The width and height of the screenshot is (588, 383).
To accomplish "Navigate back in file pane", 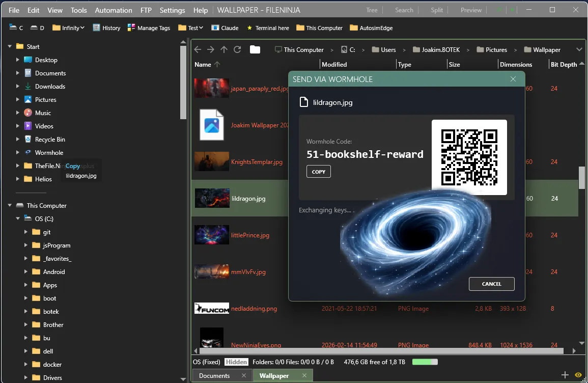I will (198, 49).
